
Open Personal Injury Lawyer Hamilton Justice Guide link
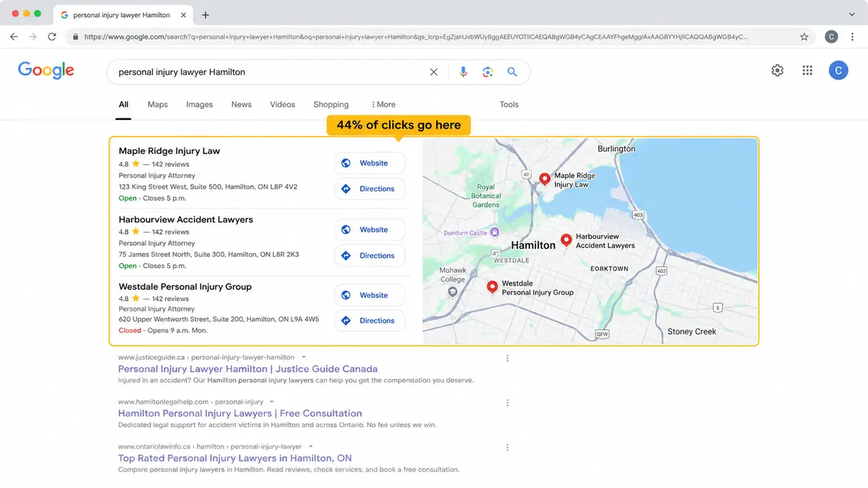(x=248, y=369)
